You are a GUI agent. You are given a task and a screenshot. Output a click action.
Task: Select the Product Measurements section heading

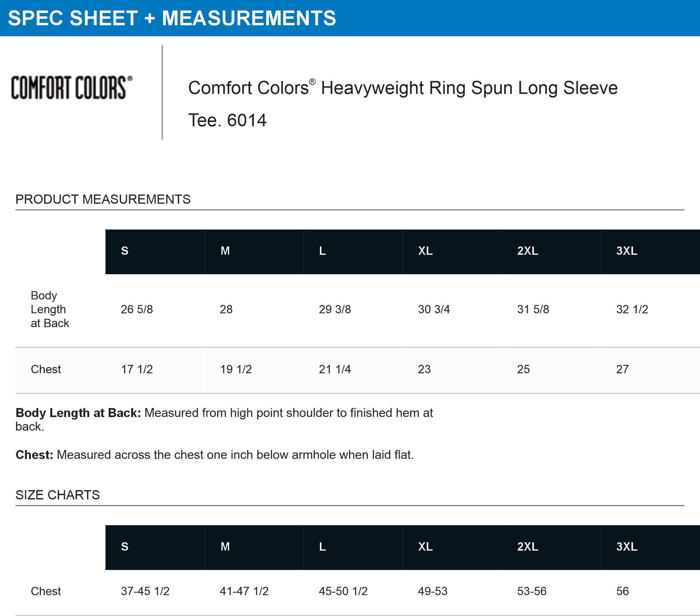tap(103, 199)
